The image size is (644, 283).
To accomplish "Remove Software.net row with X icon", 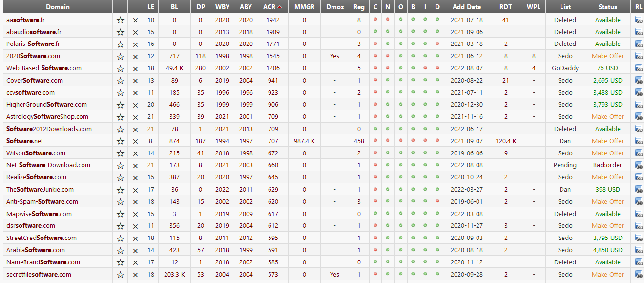I will (135, 141).
